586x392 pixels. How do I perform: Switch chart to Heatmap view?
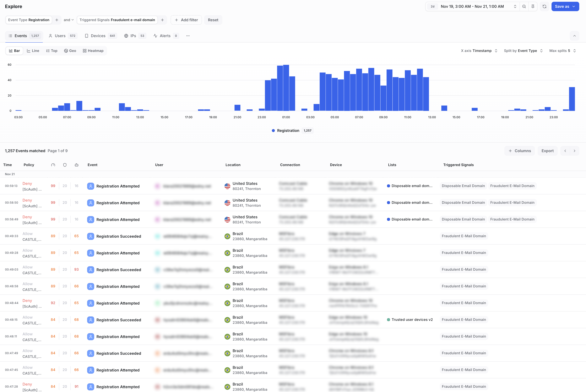click(x=93, y=51)
